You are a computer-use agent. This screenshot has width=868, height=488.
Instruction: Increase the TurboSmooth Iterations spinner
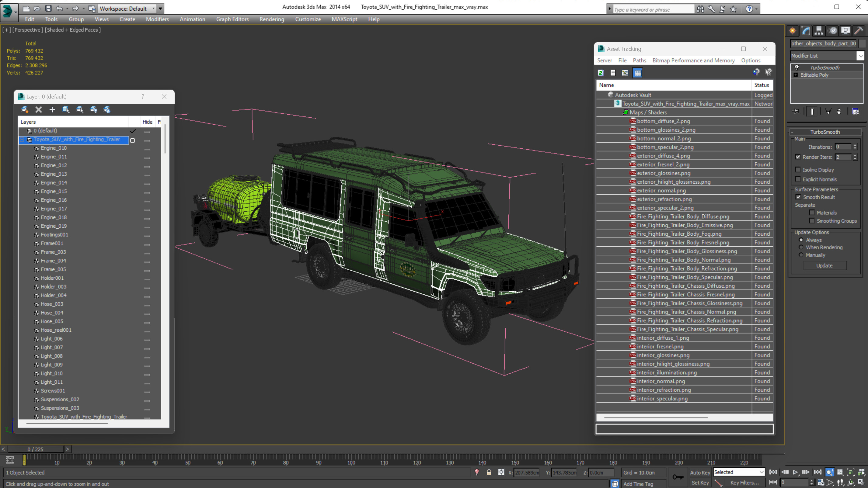(855, 145)
